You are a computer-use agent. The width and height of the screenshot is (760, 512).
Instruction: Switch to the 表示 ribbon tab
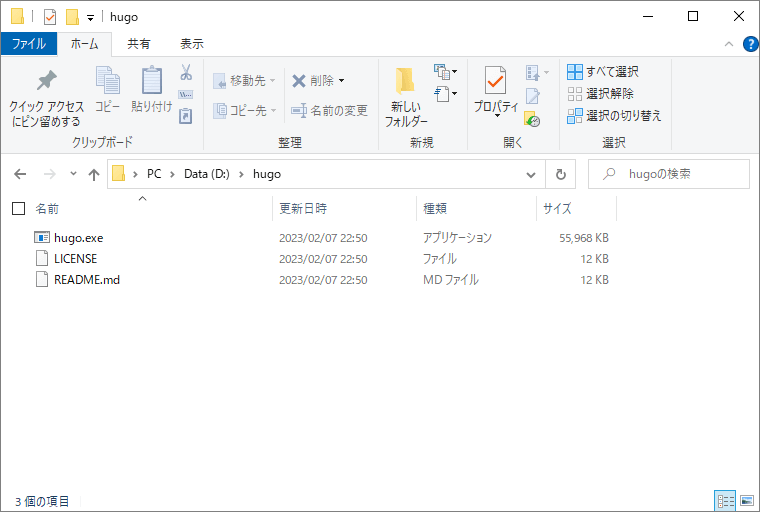[x=191, y=44]
